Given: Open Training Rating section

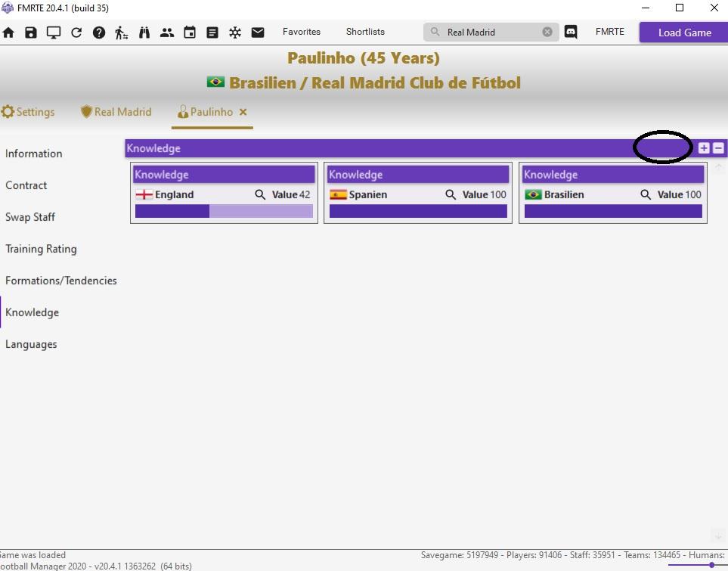Looking at the screenshot, I should [41, 249].
